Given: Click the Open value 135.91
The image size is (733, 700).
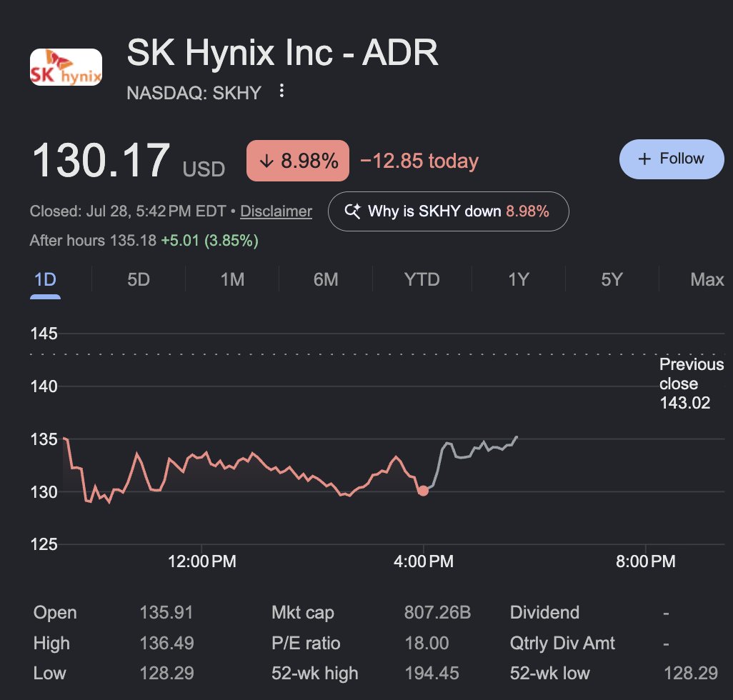Looking at the screenshot, I should tap(166, 613).
